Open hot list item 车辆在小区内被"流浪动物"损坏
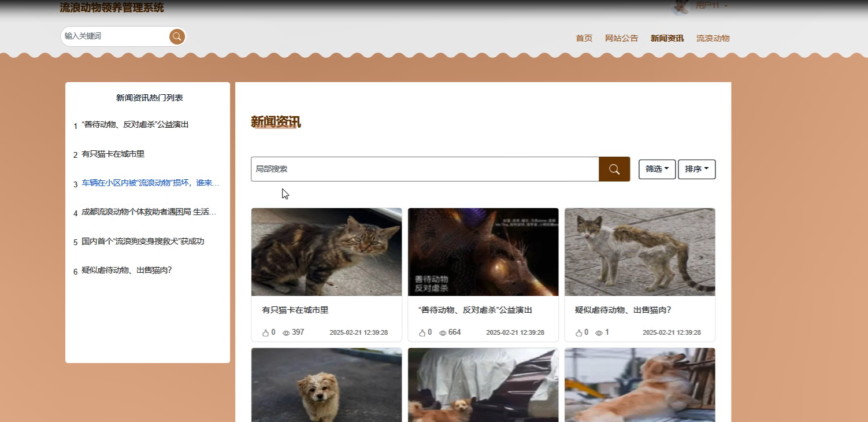Screen dimensions: 868x422 pyautogui.click(x=150, y=183)
